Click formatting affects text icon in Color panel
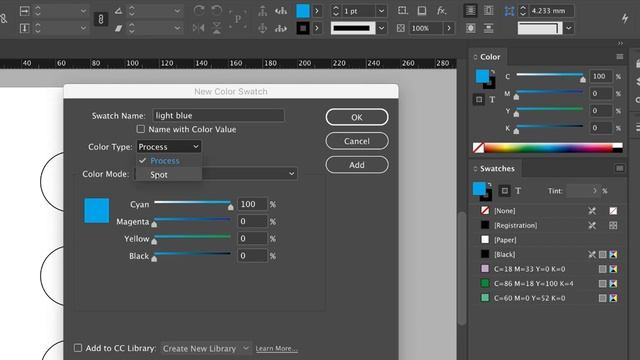This screenshot has height=360, width=640. 492,100
